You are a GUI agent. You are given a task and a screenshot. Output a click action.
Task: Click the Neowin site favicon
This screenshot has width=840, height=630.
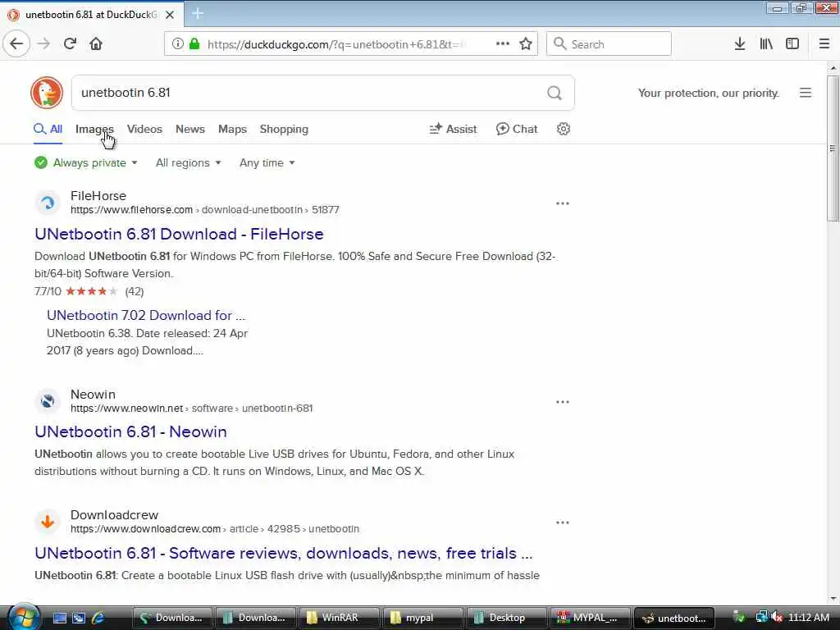(48, 401)
